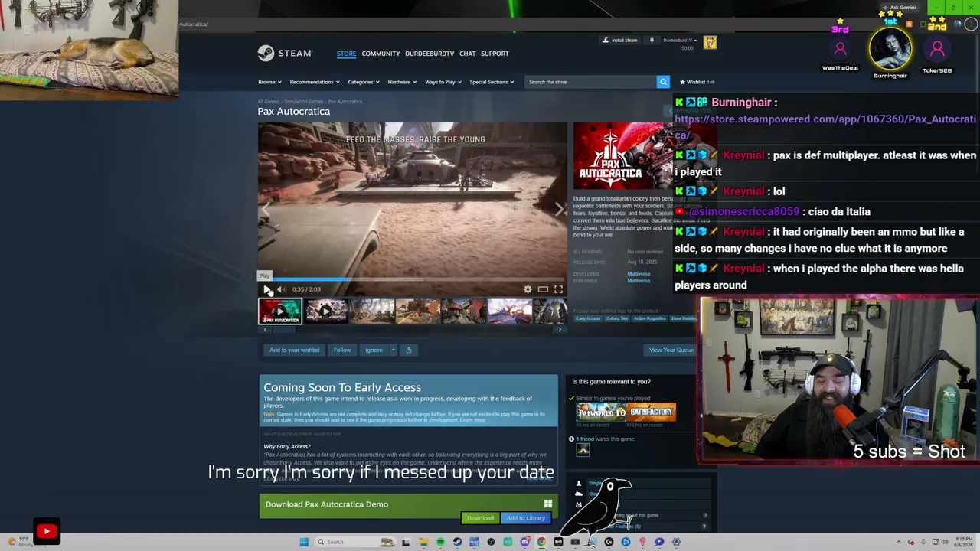Enter fullscreen on the trailer video

tap(558, 289)
